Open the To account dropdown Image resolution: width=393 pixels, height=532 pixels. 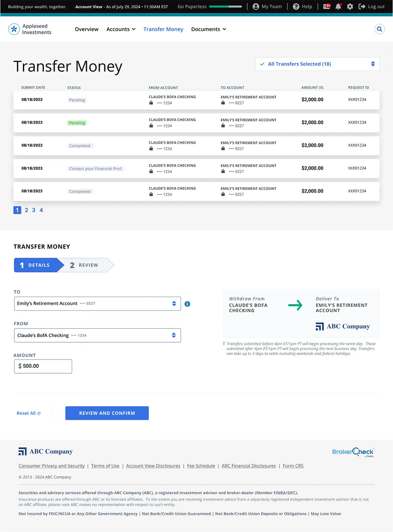point(97,304)
